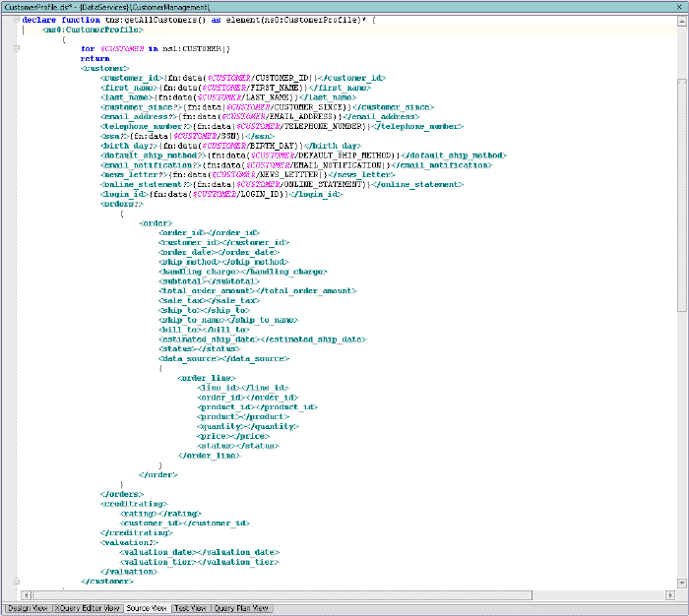Click the opening orders? tag
This screenshot has height=616, width=689.
coord(122,204)
